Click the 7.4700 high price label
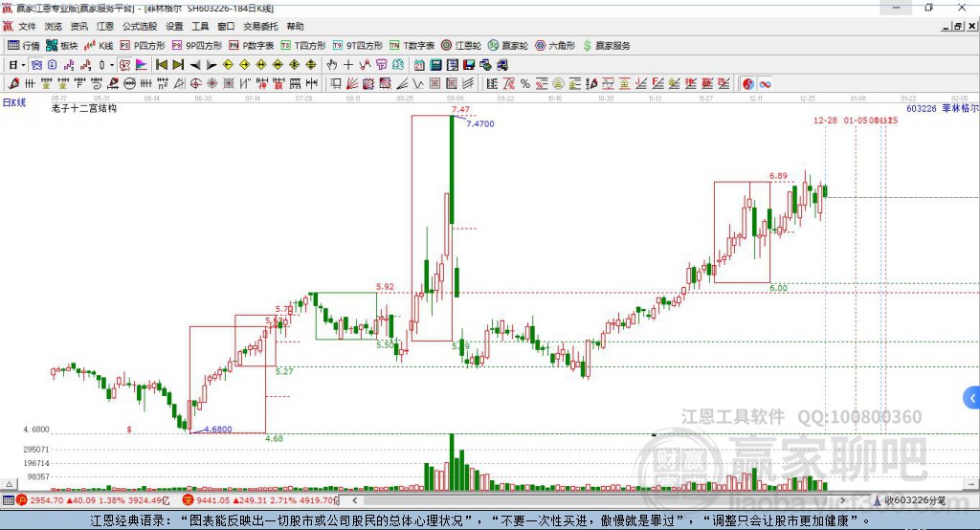 pos(480,123)
